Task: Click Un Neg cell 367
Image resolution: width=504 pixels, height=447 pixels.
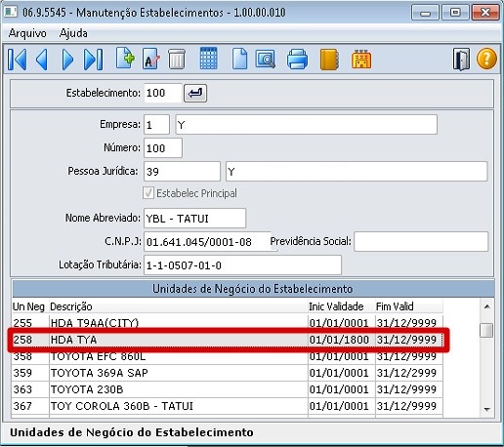Action: point(30,406)
